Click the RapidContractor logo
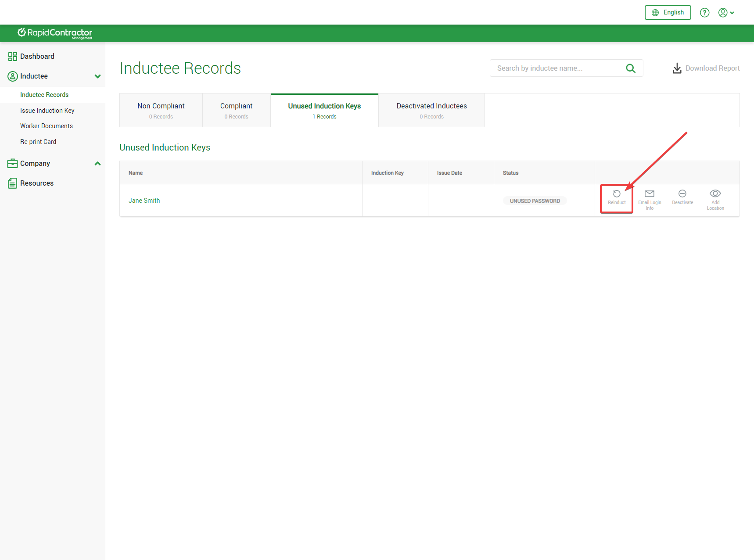Screen dimensions: 754x560 55,33
